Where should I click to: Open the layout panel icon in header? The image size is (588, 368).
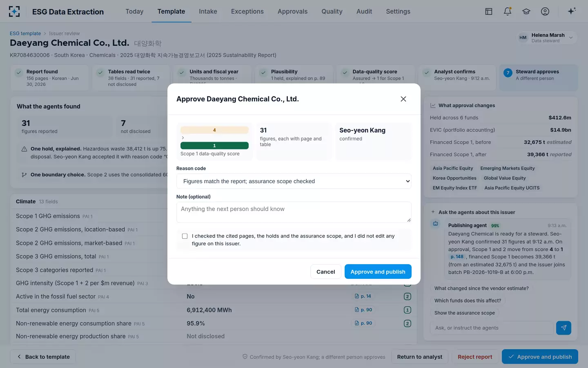click(x=489, y=11)
